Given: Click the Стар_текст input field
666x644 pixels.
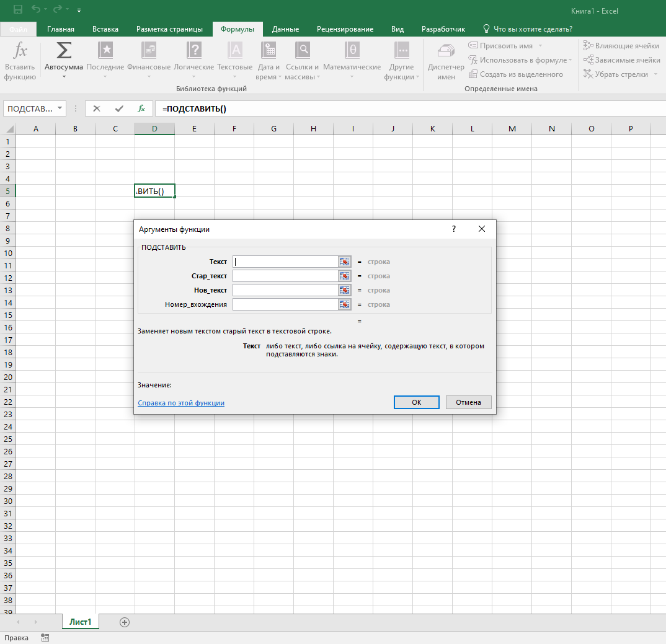Looking at the screenshot, I should (x=285, y=276).
